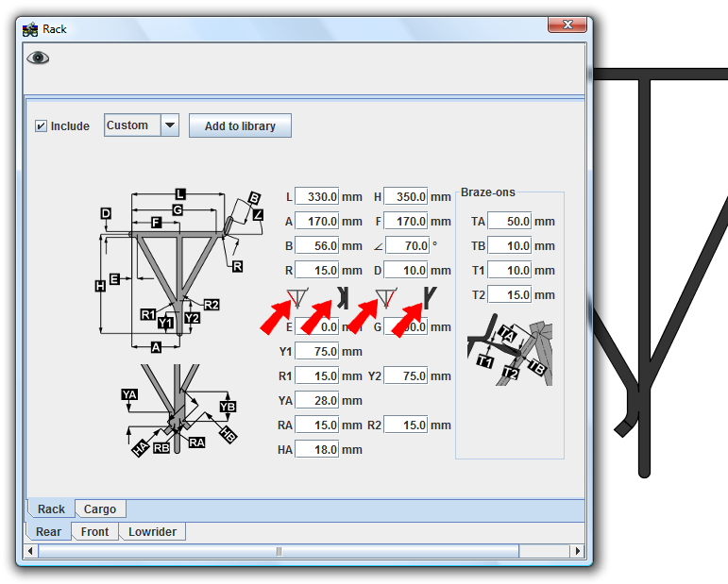Click the R1 field showing 15.0

coord(317,376)
